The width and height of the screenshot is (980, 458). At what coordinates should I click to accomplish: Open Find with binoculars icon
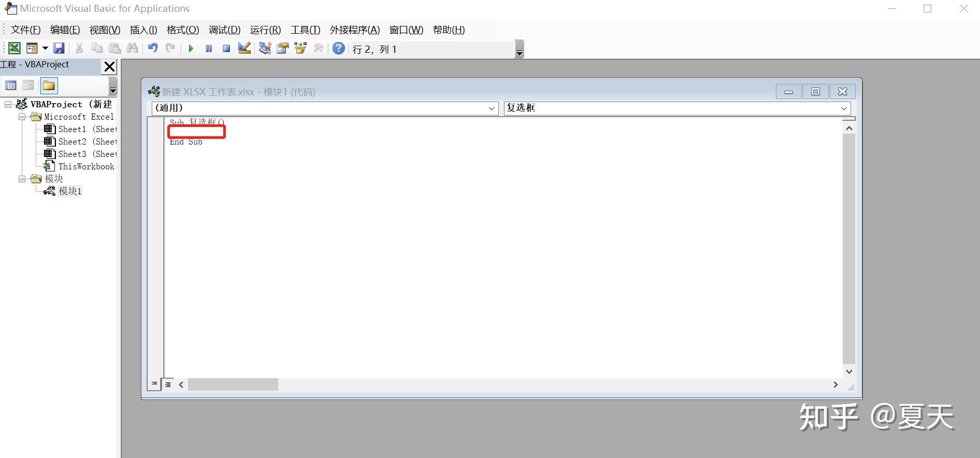[132, 48]
